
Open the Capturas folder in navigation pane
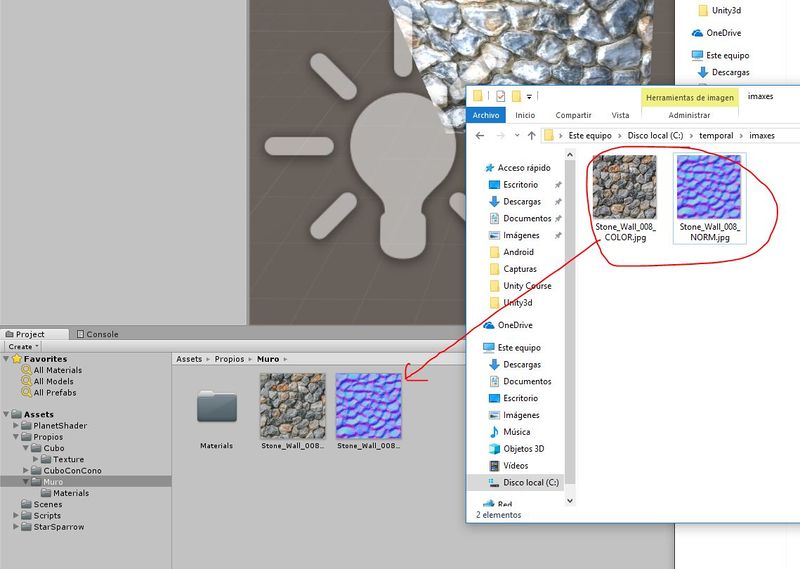[519, 268]
